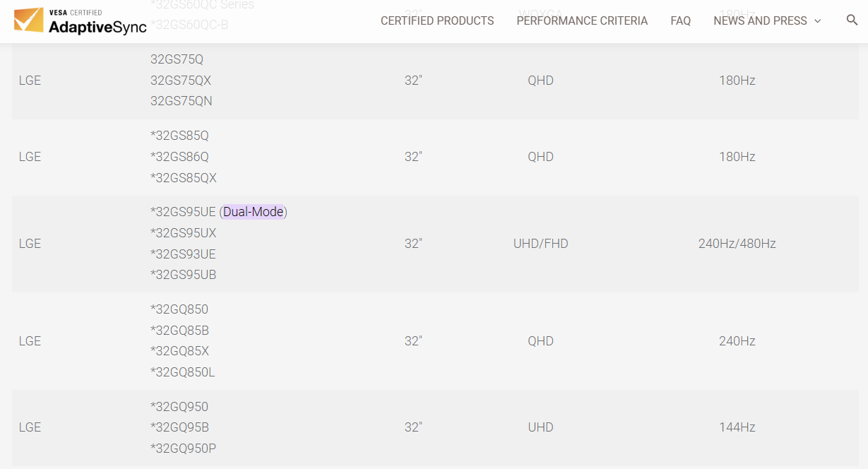The image size is (868, 469).
Task: Click the highlighted Dual-Mode text
Action: point(254,212)
